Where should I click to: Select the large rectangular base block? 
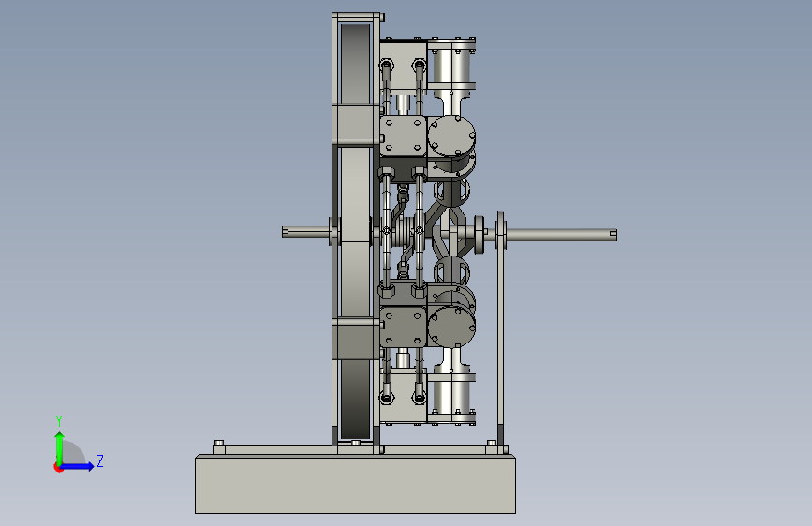click(x=355, y=484)
